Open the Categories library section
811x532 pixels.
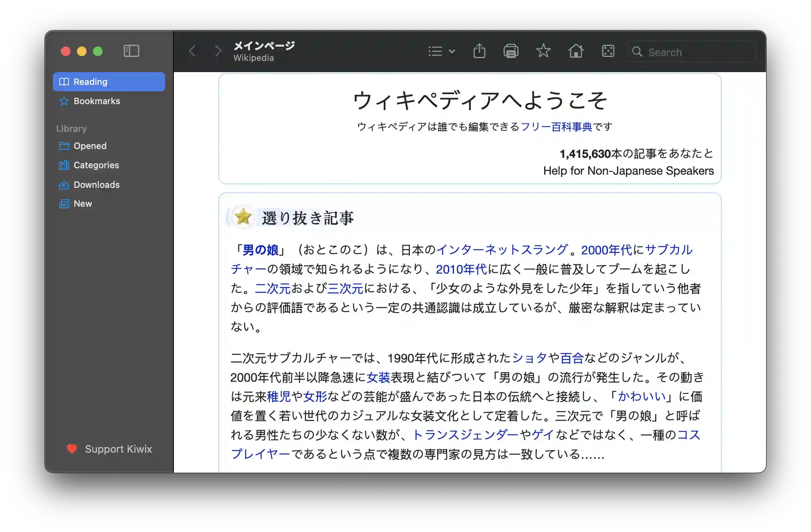[109, 165]
